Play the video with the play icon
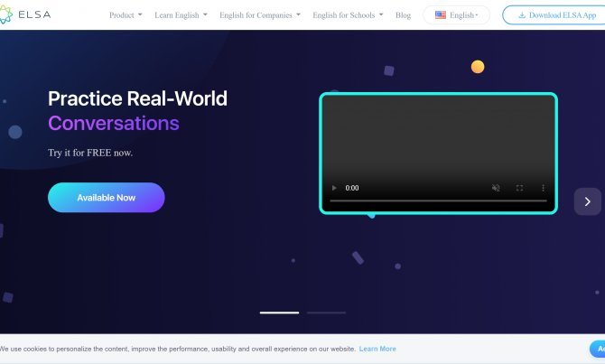 click(x=334, y=188)
